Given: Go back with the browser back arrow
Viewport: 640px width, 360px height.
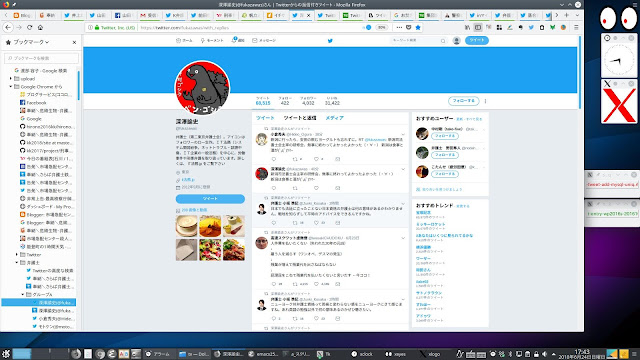Looking at the screenshot, I should pyautogui.click(x=8, y=27).
